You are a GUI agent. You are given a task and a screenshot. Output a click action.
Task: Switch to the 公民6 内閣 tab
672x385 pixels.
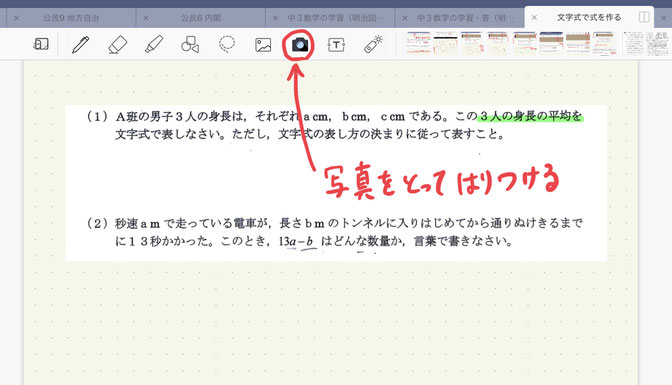pyautogui.click(x=201, y=18)
